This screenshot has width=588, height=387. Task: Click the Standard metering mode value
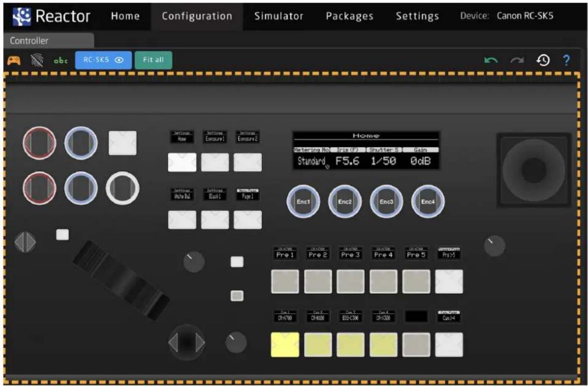point(311,162)
